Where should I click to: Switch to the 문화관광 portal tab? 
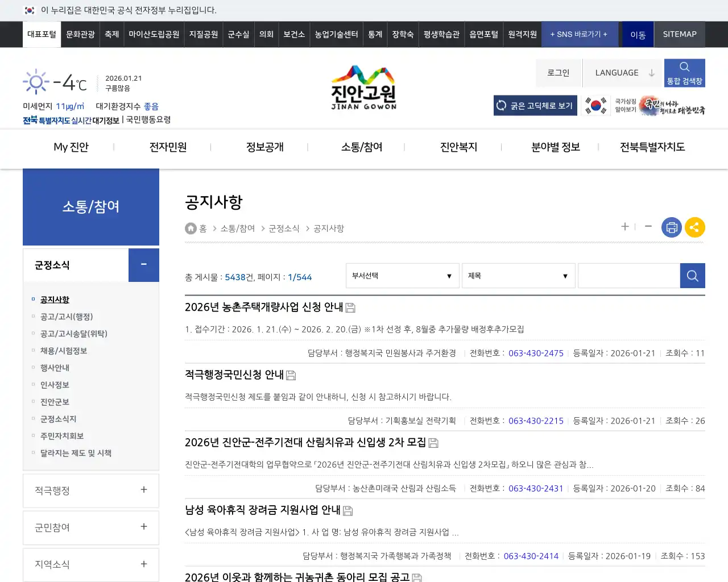point(80,34)
